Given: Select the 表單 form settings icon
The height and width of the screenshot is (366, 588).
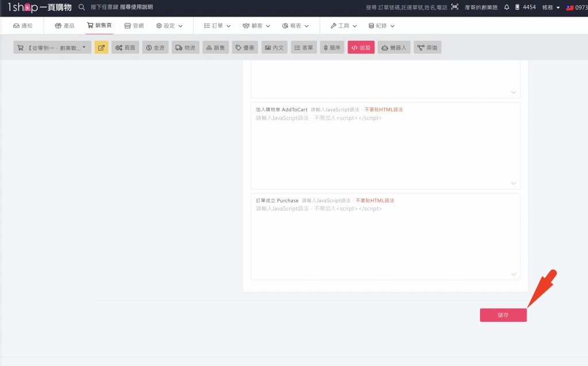Looking at the screenshot, I should 303,47.
